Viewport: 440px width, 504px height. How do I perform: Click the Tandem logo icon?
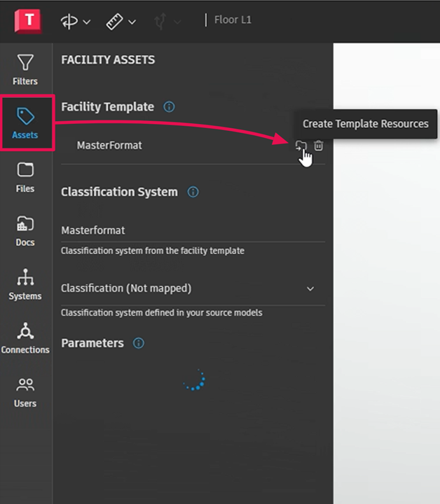27,21
